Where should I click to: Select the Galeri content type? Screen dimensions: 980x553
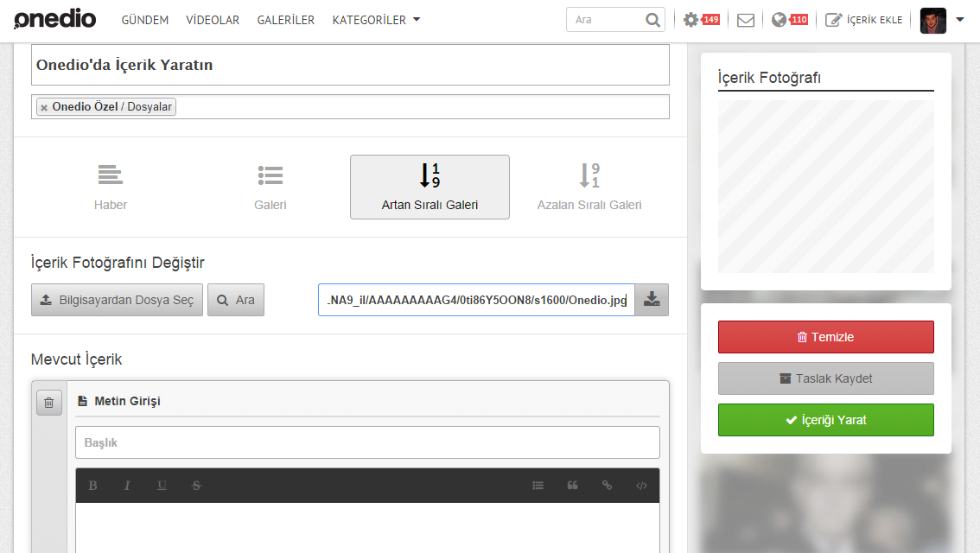click(x=270, y=187)
